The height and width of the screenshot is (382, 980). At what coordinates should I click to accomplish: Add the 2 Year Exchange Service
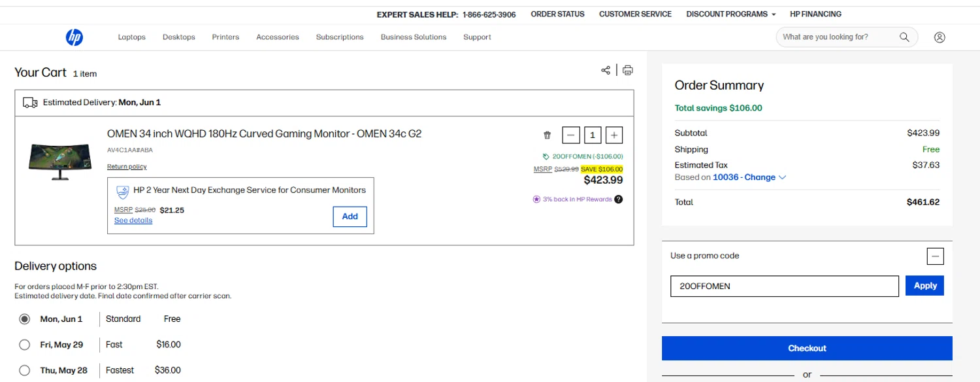click(x=350, y=217)
